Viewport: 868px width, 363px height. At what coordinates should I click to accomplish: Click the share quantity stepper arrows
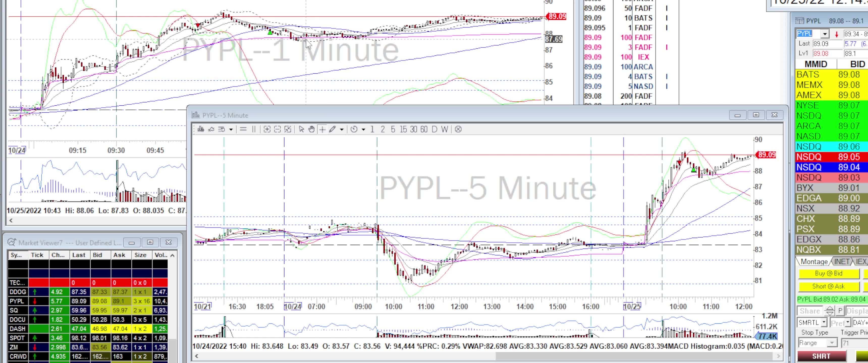tap(830, 311)
